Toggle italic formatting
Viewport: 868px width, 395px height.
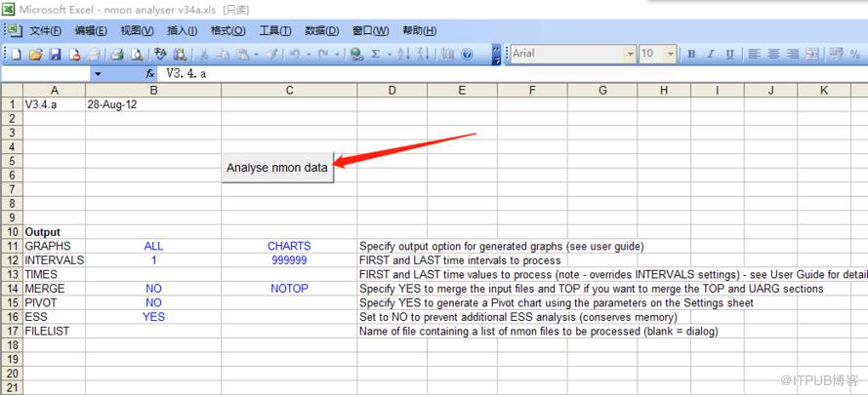[x=711, y=55]
